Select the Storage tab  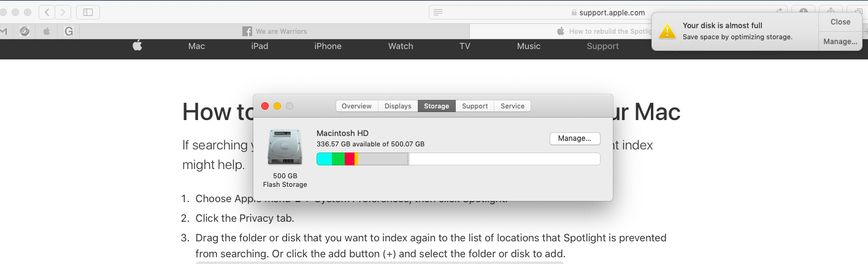coord(437,106)
